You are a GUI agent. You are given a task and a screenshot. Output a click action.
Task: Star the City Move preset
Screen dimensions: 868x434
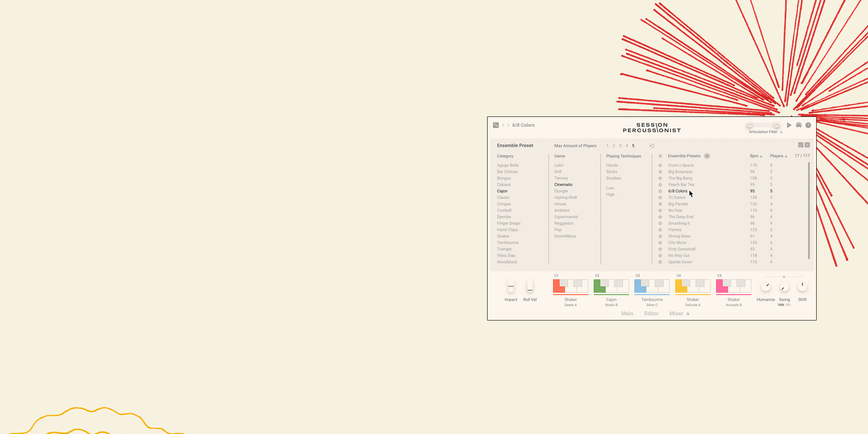(x=660, y=243)
